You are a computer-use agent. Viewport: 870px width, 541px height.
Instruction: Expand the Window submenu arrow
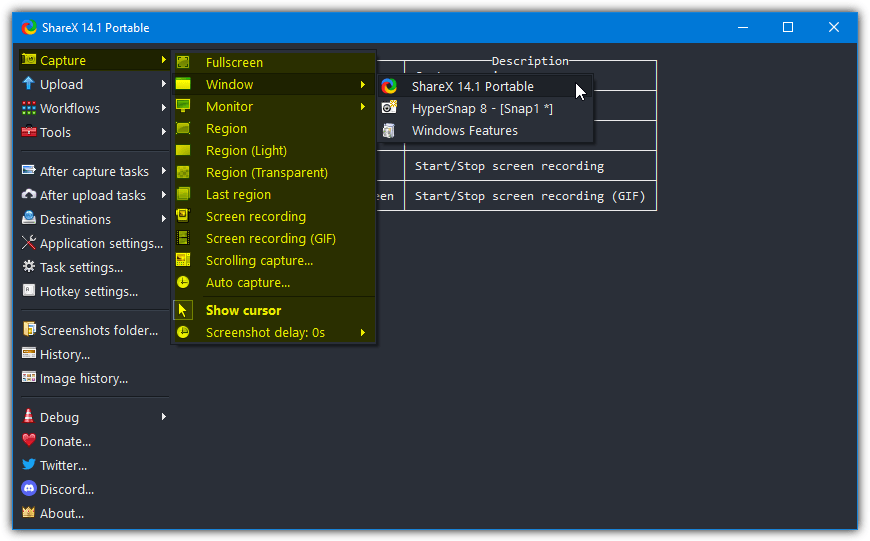363,84
